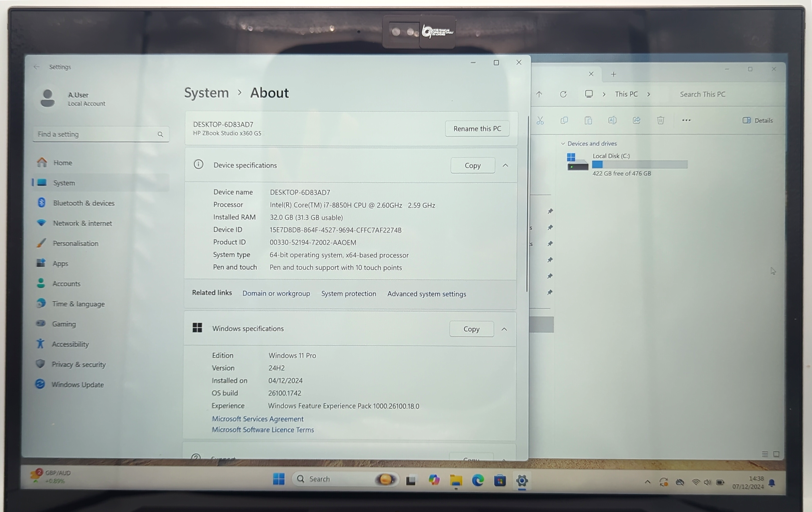Launch Copilot from the taskbar
The image size is (812, 512).
434,480
